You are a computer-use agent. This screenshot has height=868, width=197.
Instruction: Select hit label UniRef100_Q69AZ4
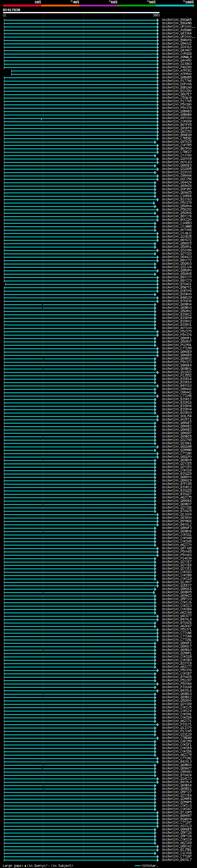tap(177, 186)
